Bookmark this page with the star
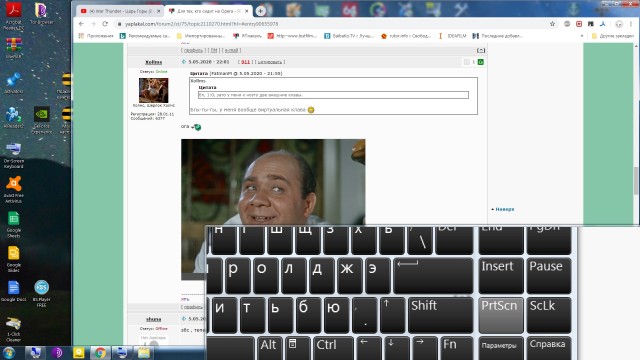The height and width of the screenshot is (360, 640). click(x=552, y=24)
